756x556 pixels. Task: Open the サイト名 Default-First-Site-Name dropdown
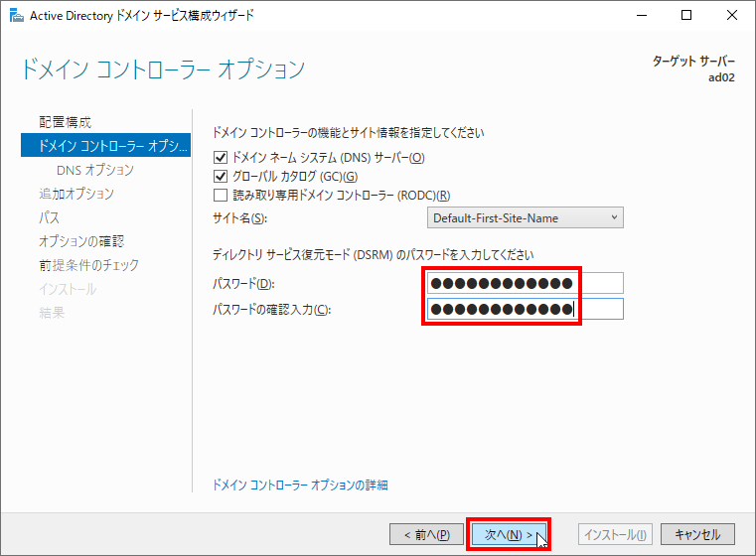click(526, 217)
